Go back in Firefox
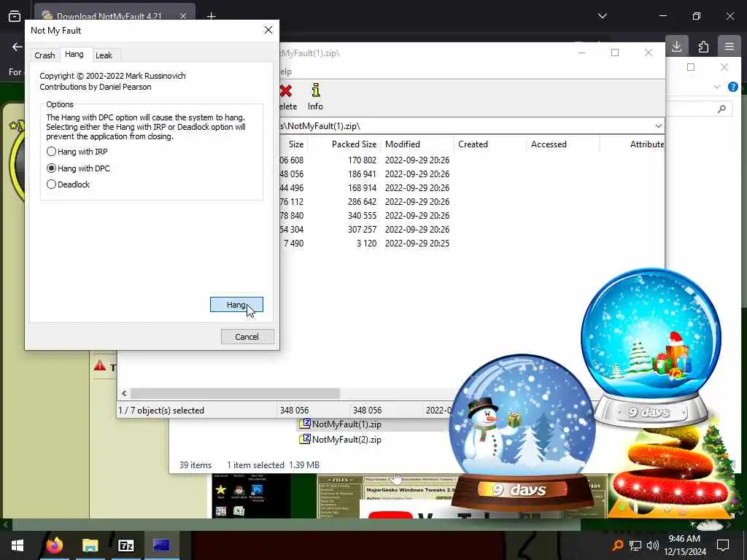 pos(18,47)
